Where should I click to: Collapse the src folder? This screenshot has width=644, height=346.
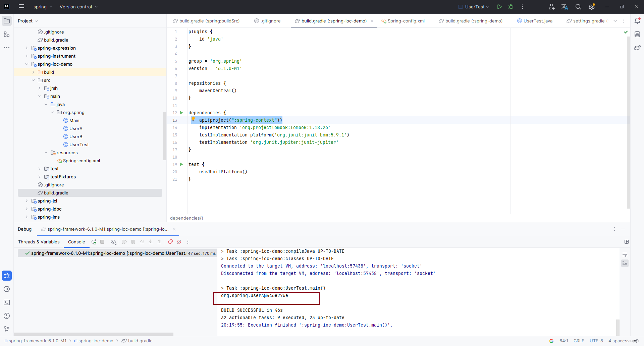pos(33,80)
